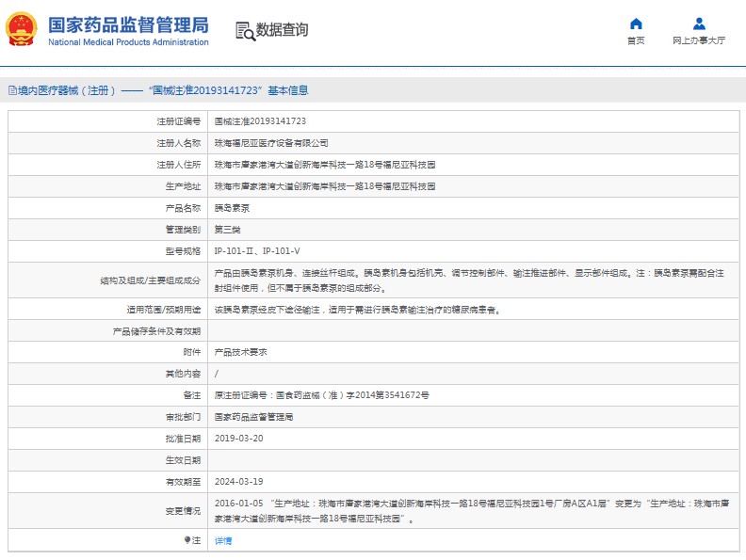
Task: Select attachment 产品技术要求
Action: point(241,352)
